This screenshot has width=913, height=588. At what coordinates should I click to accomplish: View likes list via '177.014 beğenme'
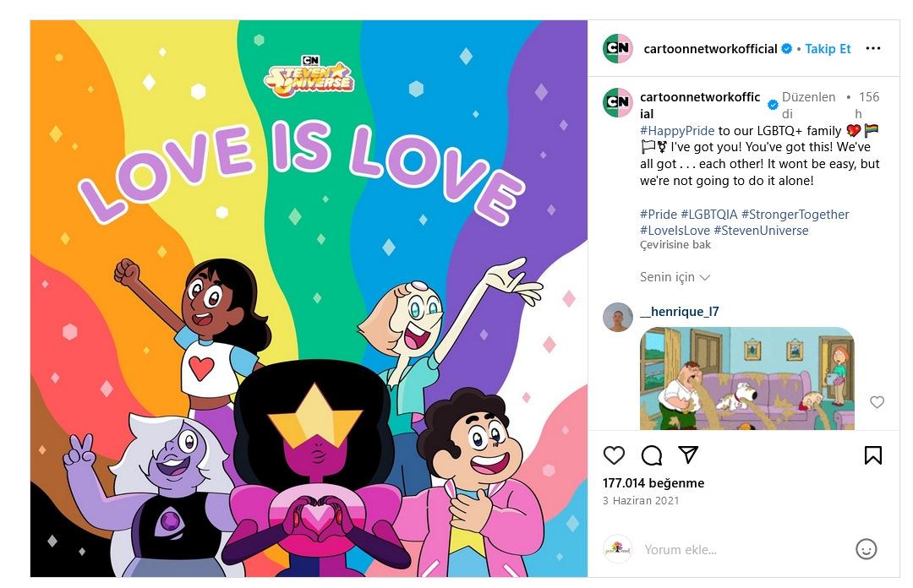[x=653, y=483]
